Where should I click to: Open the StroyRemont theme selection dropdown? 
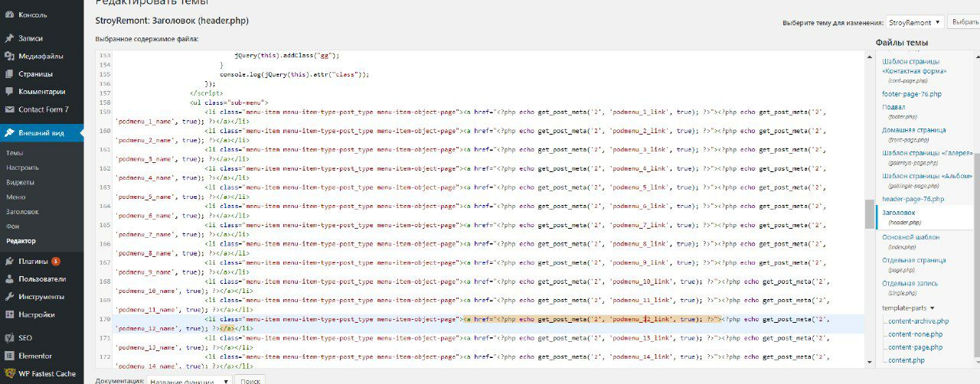point(915,22)
